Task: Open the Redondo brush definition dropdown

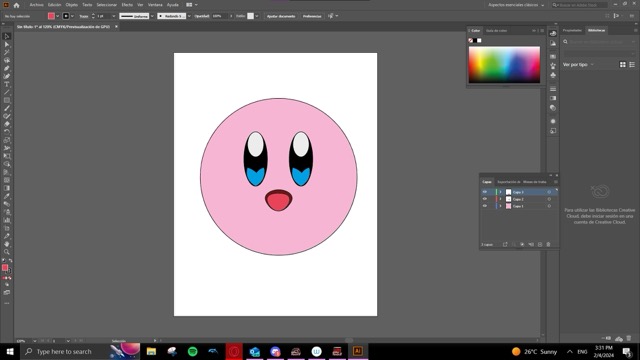Action: tap(189, 16)
